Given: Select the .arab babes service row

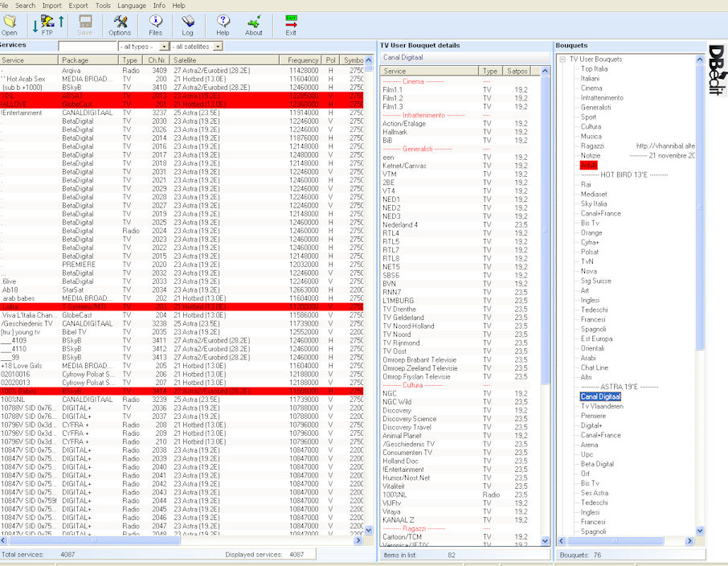Looking at the screenshot, I should tap(182, 298).
